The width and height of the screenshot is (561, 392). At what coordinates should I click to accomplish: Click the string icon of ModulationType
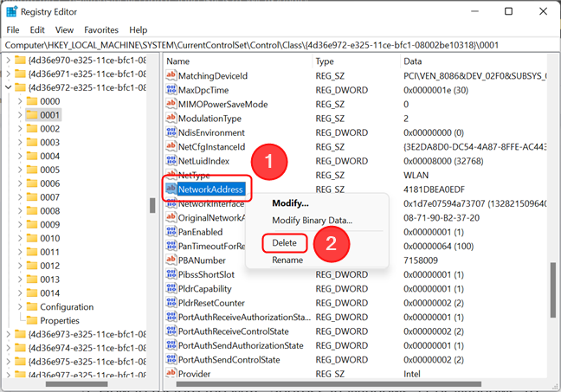click(171, 118)
